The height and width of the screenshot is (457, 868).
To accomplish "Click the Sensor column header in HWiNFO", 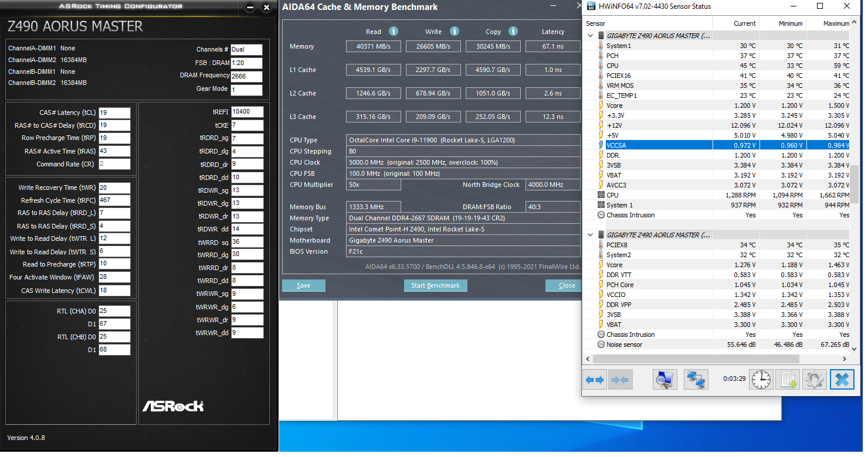I will coord(648,23).
